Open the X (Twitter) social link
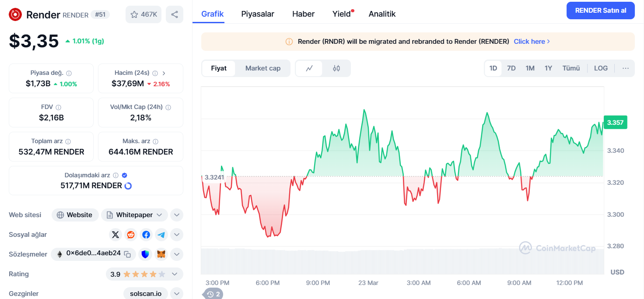Image resolution: width=644 pixels, height=299 pixels. (x=115, y=235)
